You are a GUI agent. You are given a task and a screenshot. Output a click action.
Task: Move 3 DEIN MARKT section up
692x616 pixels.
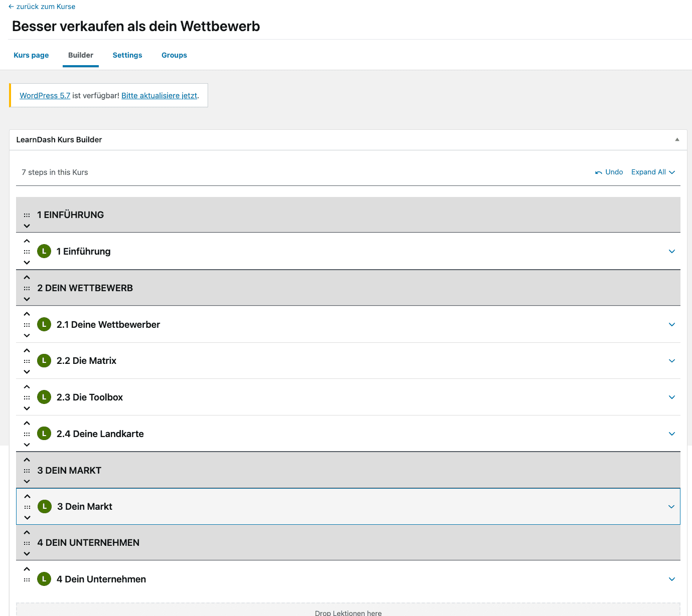coord(27,460)
